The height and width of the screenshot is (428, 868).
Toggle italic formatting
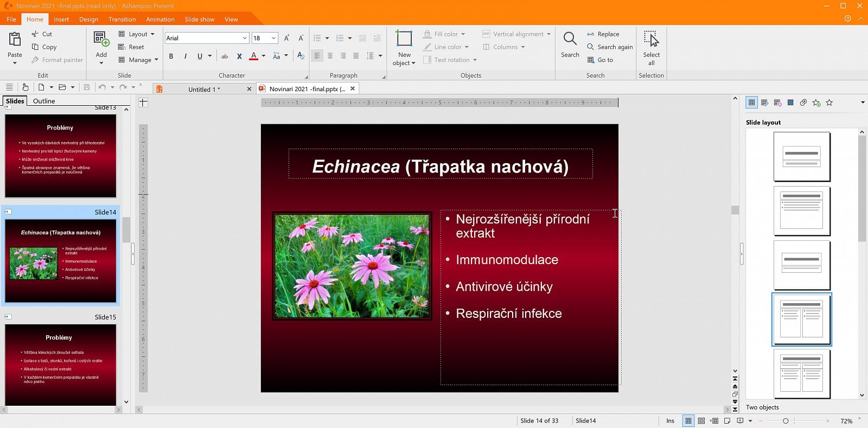186,56
